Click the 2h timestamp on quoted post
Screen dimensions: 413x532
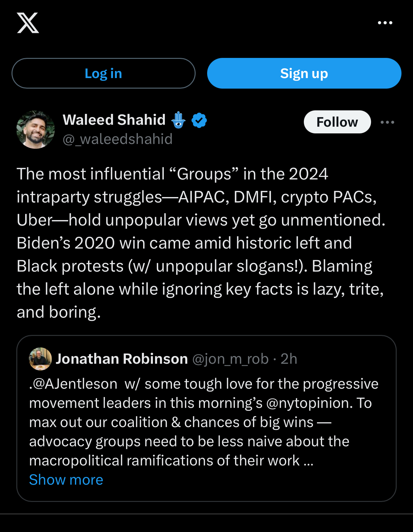(289, 359)
